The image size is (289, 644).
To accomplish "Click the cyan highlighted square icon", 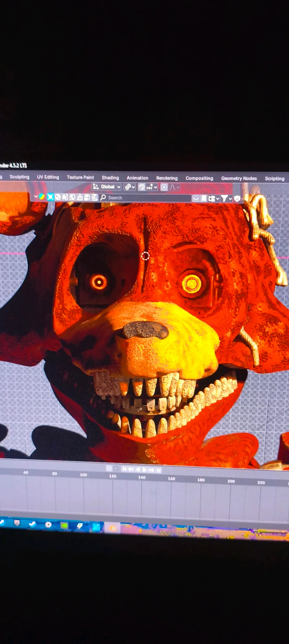I will (51, 197).
